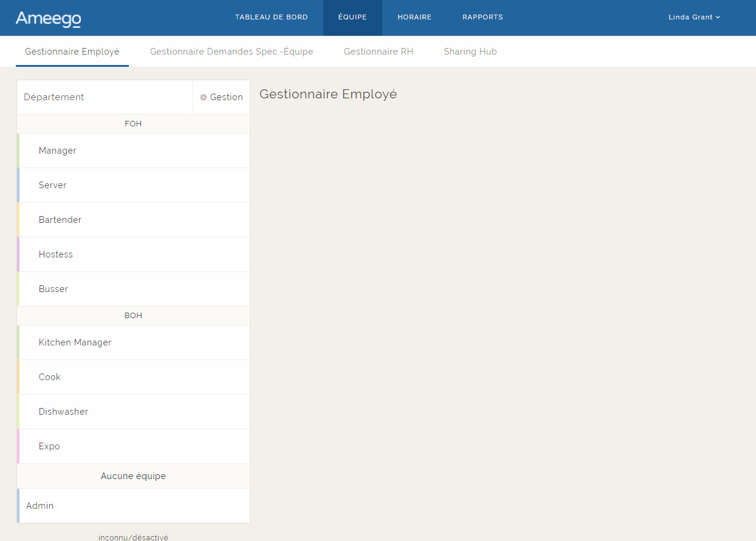Click the Admin entry under Aucune équipe
The width and height of the screenshot is (756, 541).
[40, 506]
